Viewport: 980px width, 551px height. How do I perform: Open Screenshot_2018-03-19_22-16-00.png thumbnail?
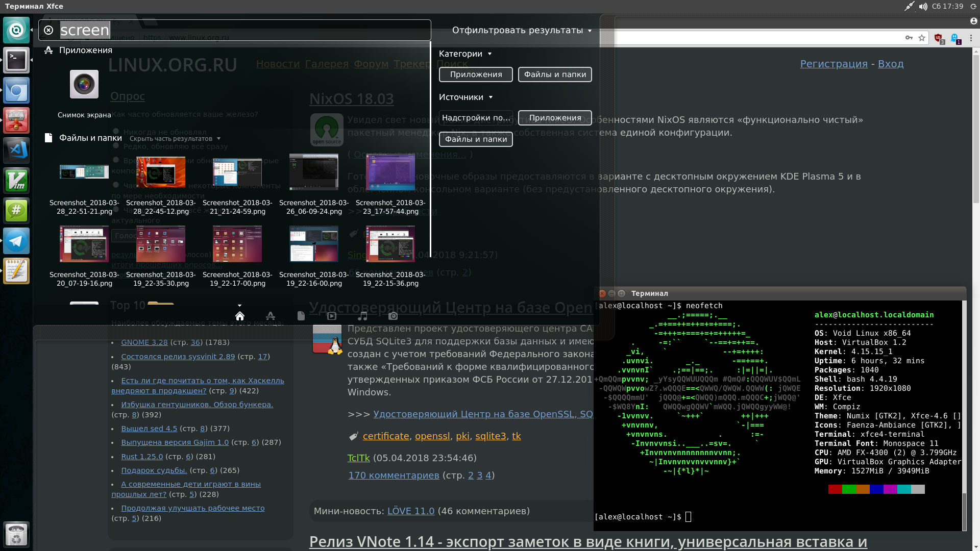tap(314, 244)
